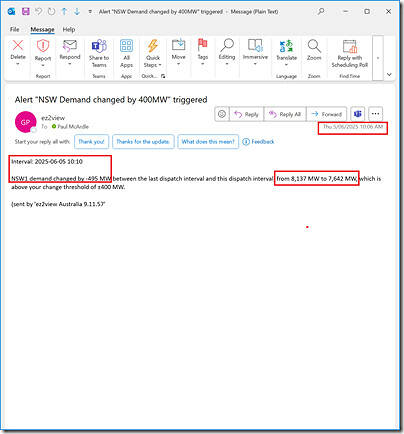Open the more actions ellipsis button
The width and height of the screenshot is (404, 434).
(375, 114)
